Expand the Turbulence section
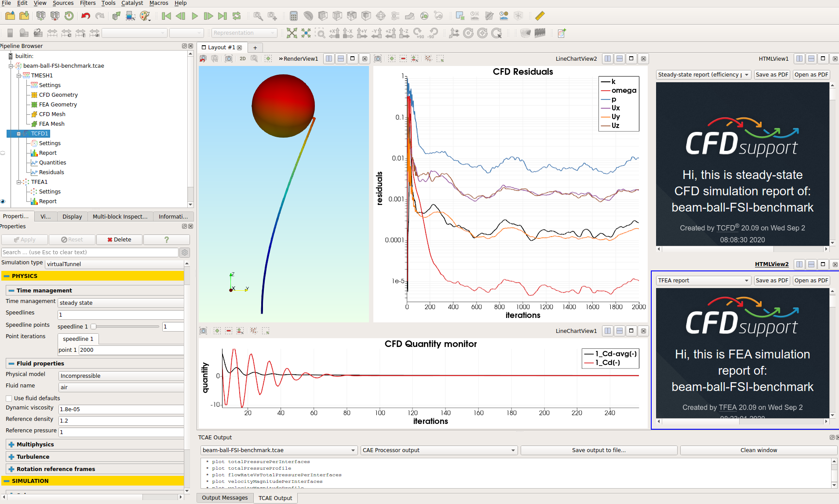Screen dimensions: 839x504 tap(11, 457)
